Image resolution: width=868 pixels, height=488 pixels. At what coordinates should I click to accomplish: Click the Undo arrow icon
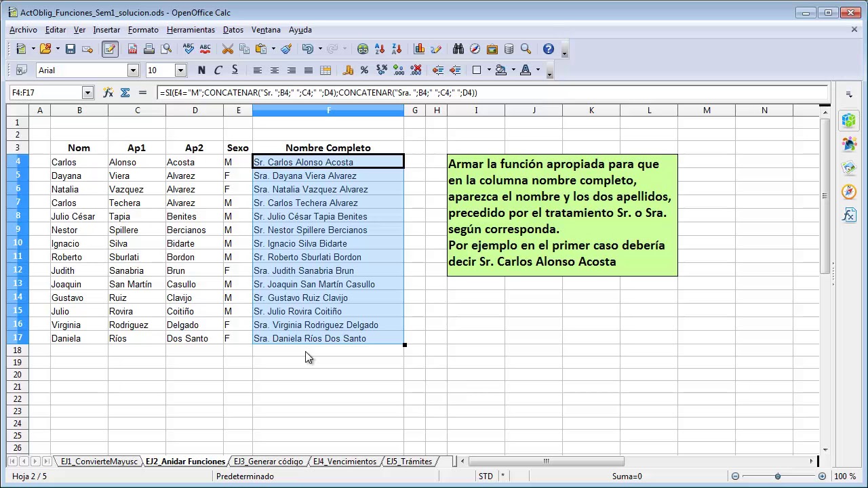(308, 49)
